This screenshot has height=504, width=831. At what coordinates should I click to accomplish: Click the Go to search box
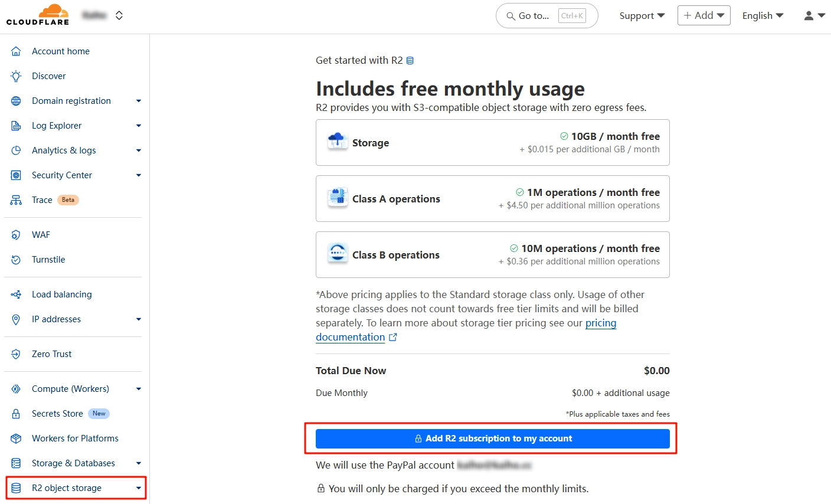(x=547, y=16)
